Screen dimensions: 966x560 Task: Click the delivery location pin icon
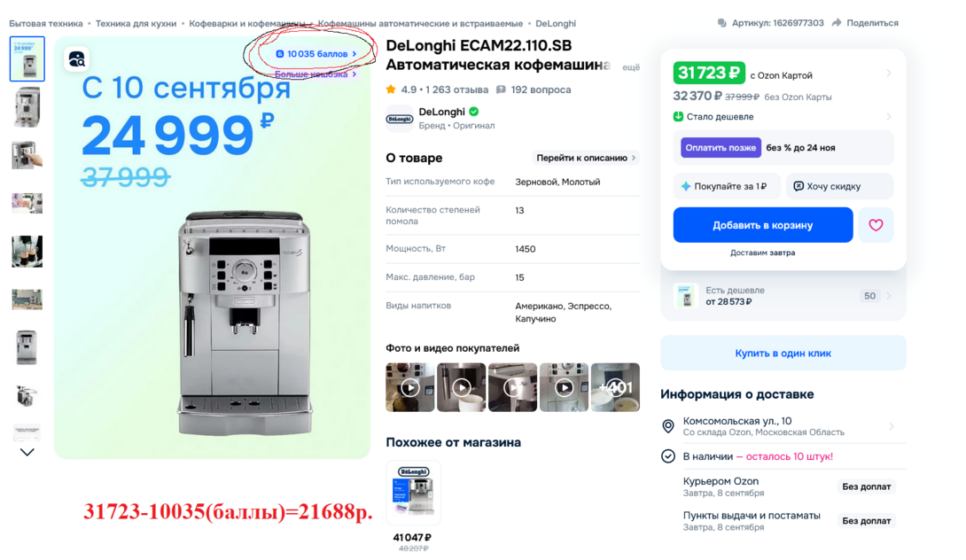pyautogui.click(x=668, y=426)
